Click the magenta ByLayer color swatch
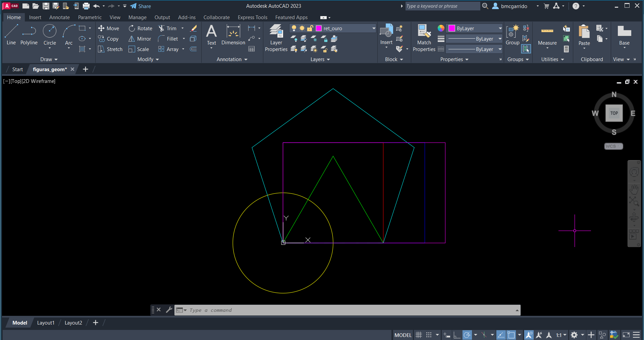The image size is (644, 340). click(452, 29)
